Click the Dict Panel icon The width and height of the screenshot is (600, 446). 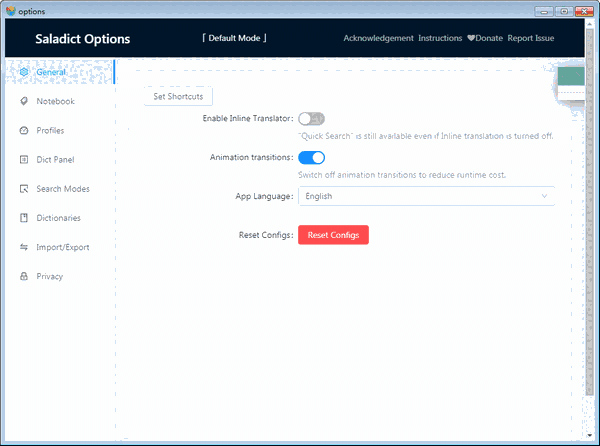coord(24,159)
